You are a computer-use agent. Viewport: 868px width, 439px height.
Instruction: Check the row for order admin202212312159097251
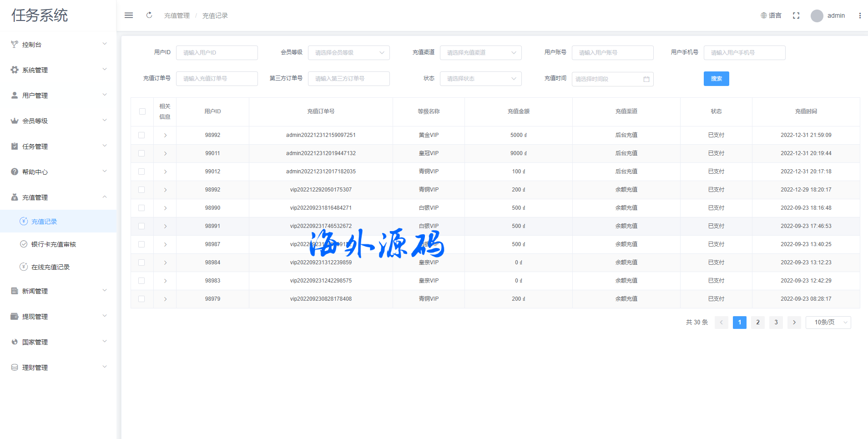141,135
